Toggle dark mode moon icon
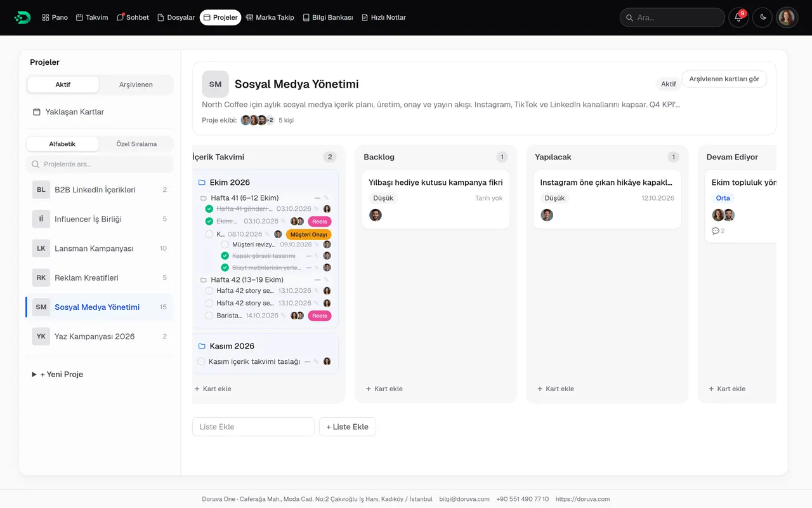Screen dimensions: 812x508 pos(763,17)
